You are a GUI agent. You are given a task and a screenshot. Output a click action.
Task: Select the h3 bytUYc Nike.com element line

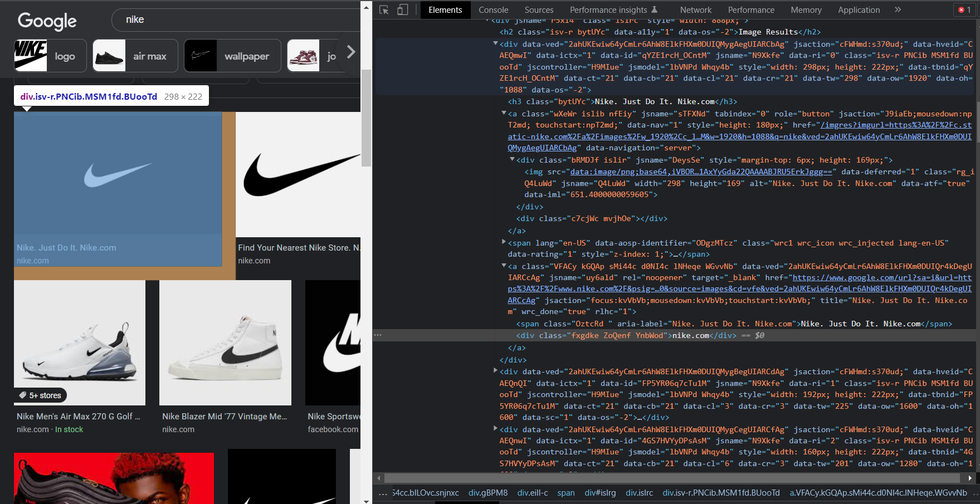pos(622,102)
